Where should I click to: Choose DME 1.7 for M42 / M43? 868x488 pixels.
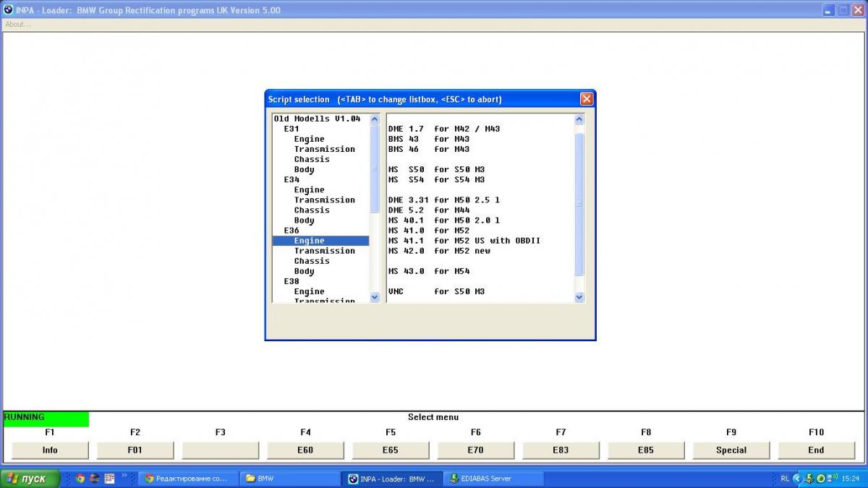coord(444,129)
